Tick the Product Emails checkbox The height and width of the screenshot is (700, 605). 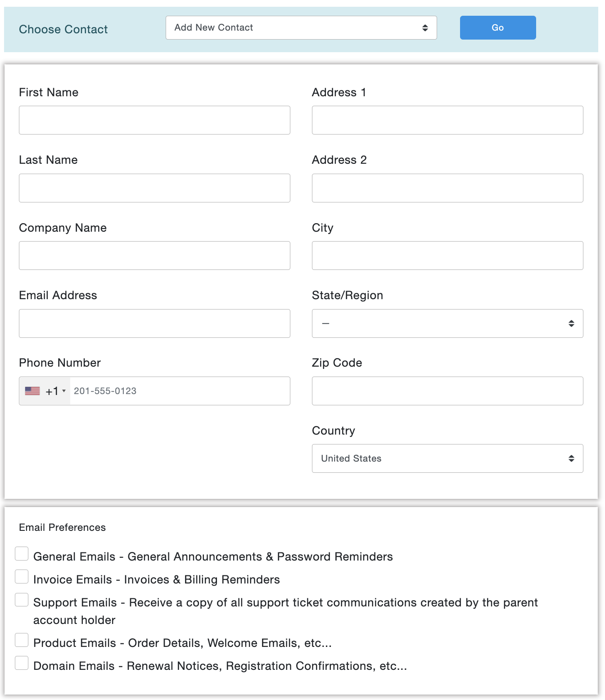(x=22, y=640)
